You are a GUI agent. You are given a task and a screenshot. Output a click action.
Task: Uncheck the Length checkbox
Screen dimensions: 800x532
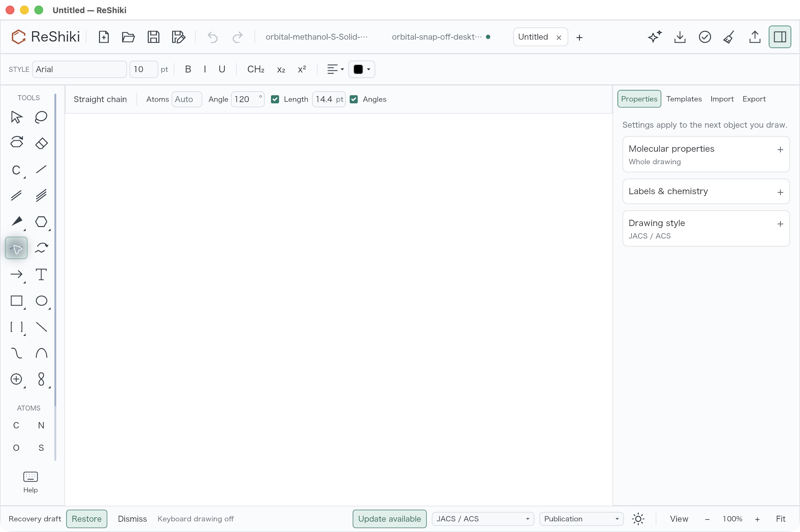(275, 99)
